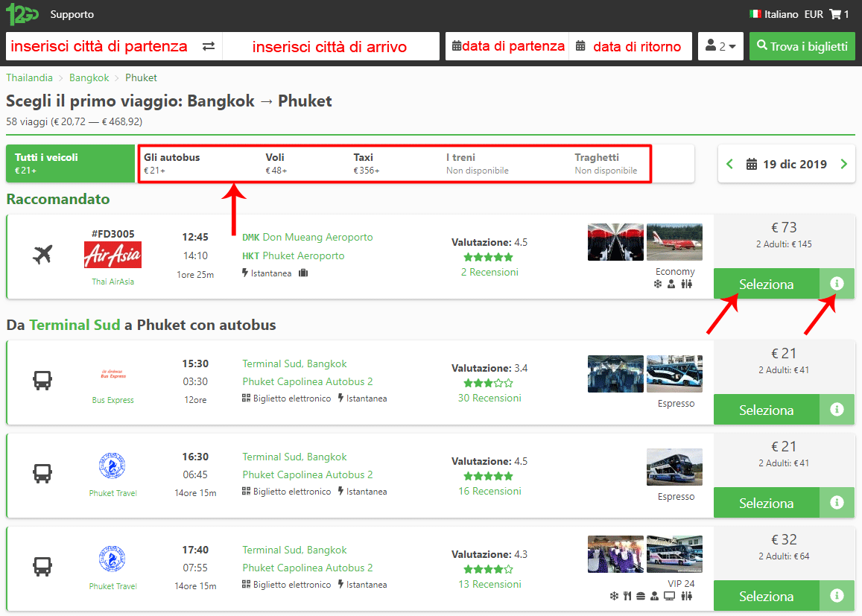View AirAsia airplane exterior photo
The height and width of the screenshot is (616, 862).
point(674,242)
